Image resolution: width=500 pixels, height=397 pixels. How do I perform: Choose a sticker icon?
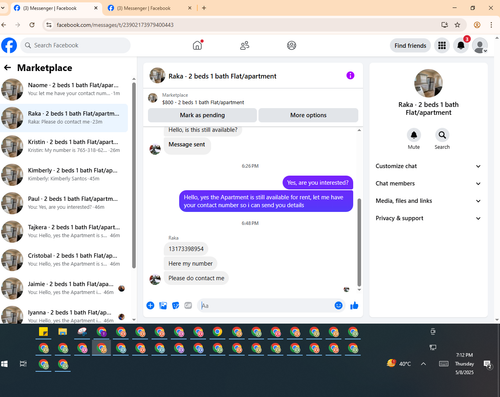175,305
